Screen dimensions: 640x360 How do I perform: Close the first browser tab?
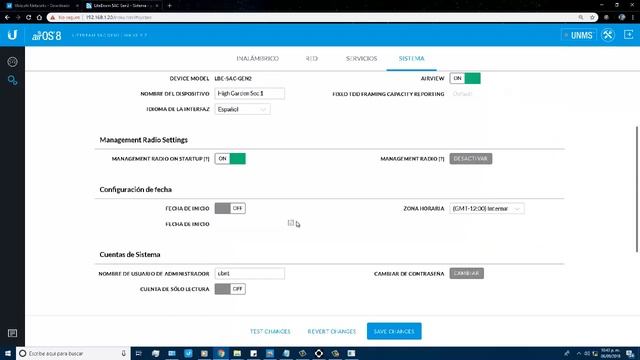click(77, 6)
